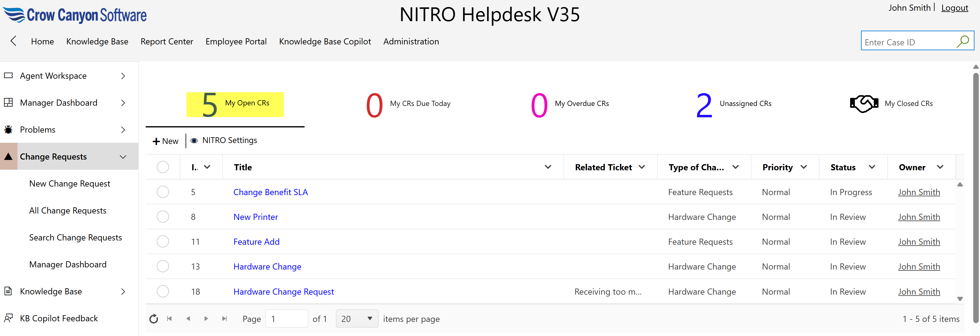Open Priority column filter dropdown
This screenshot has height=336, width=980.
[804, 167]
